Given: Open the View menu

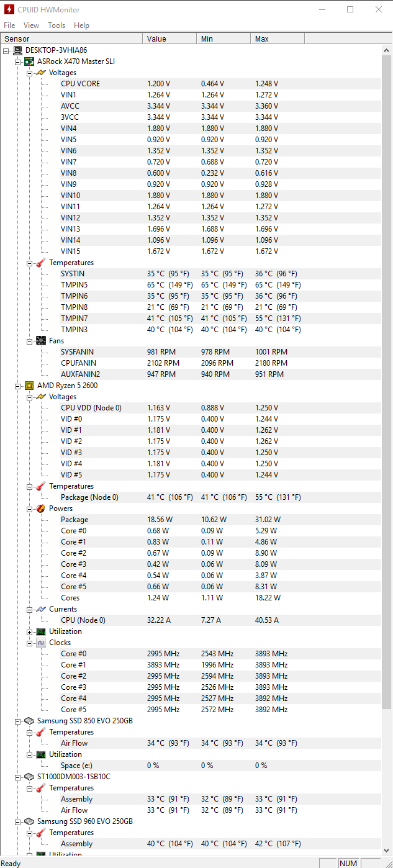Looking at the screenshot, I should tap(31, 25).
